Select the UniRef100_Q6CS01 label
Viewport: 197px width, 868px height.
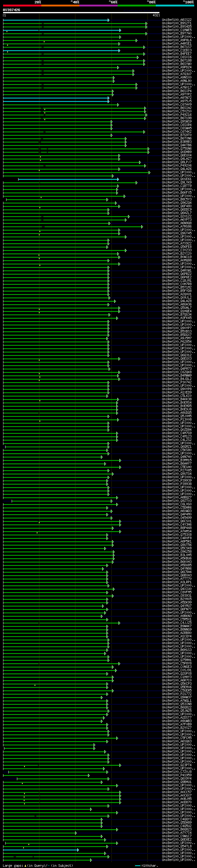(x=177, y=521)
